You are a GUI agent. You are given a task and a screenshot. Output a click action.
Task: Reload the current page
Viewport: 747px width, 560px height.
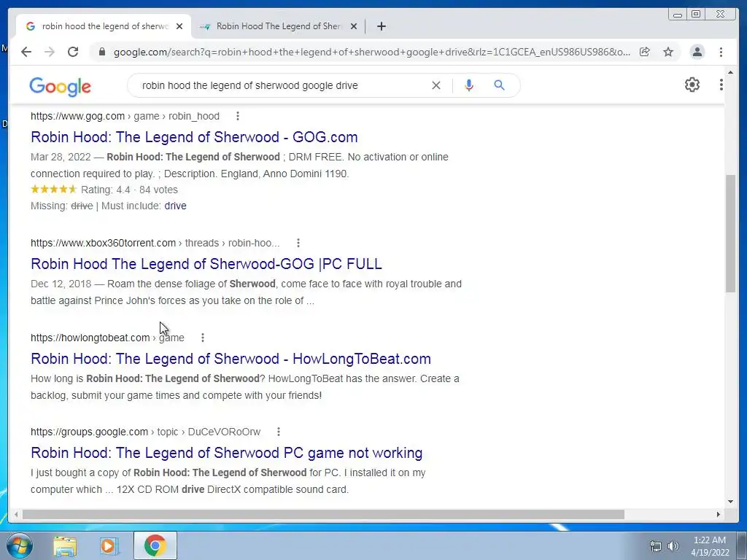[73, 52]
